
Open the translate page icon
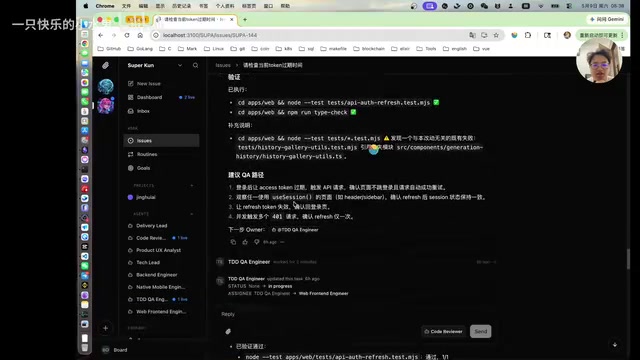coord(472,36)
